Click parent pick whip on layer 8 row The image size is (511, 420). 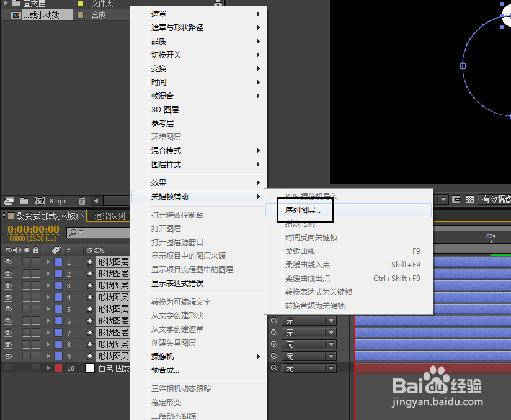[274, 344]
